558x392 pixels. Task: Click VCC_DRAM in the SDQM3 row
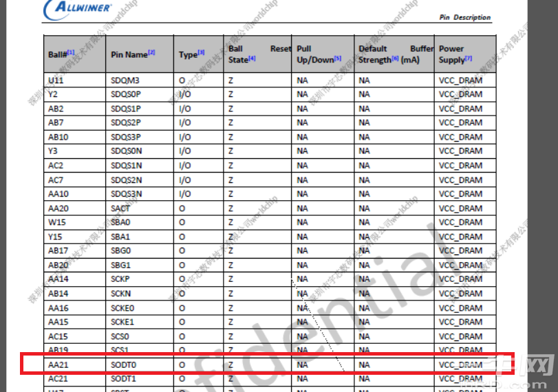coord(460,80)
